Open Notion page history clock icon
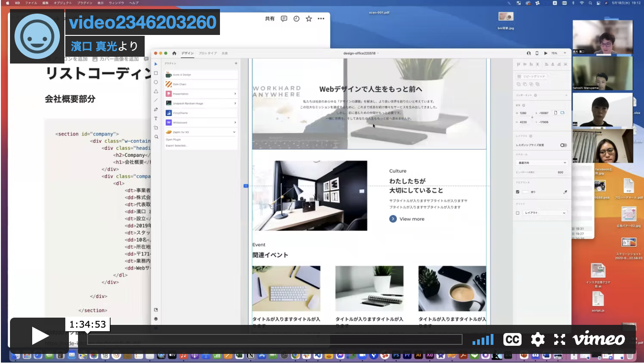 click(297, 19)
